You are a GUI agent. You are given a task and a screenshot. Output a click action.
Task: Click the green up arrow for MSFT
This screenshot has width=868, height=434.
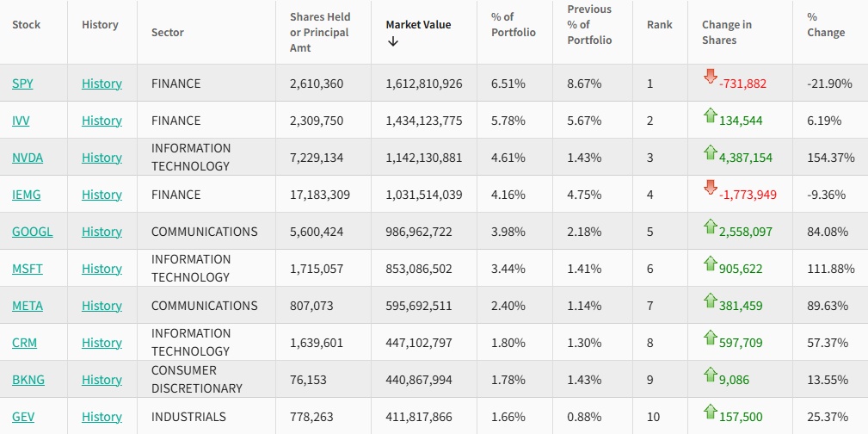[710, 263]
